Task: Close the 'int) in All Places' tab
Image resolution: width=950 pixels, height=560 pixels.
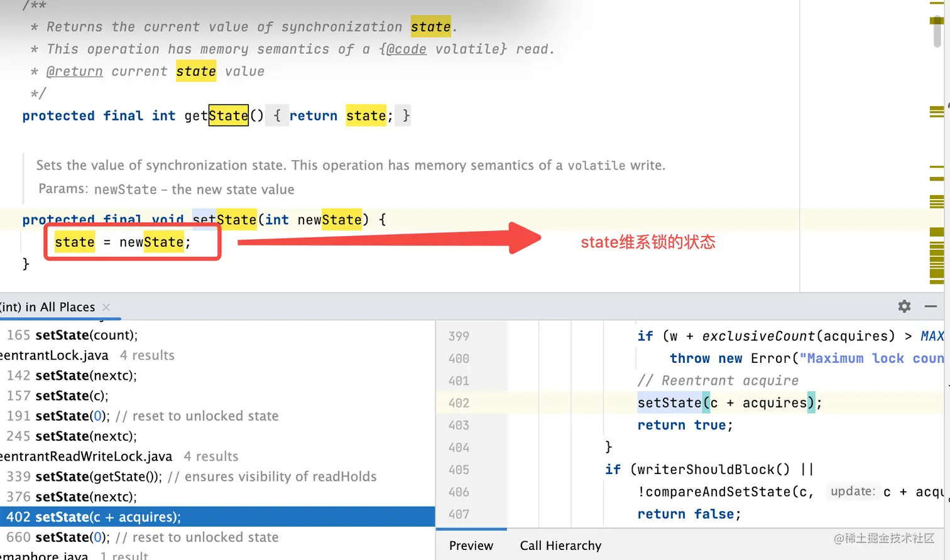Action: pos(106,307)
